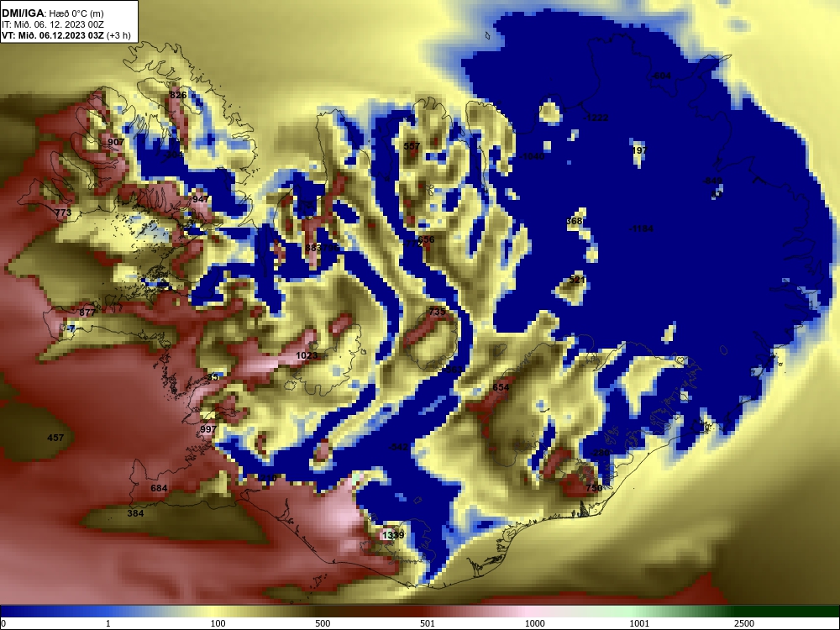The height and width of the screenshot is (630, 840).
Task: Click the map value 750
Action: (x=594, y=488)
